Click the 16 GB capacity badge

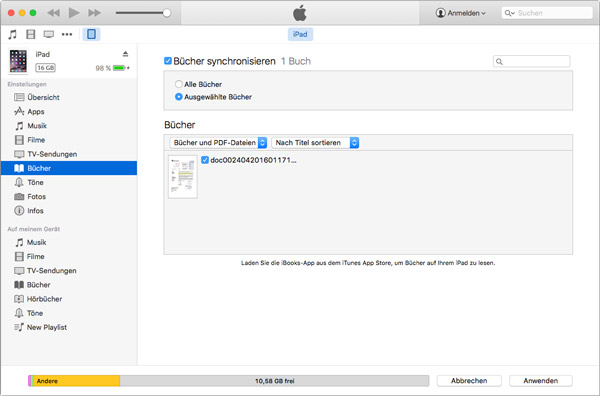tap(46, 68)
